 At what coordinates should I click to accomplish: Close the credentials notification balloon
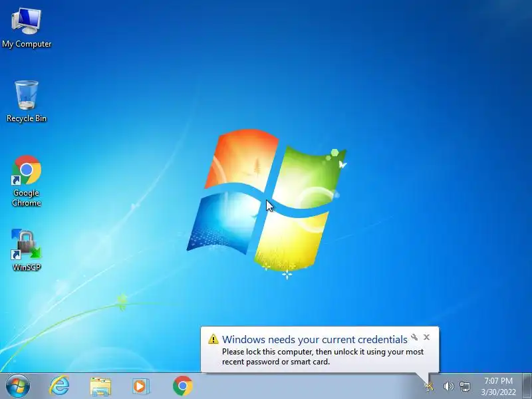[x=426, y=337]
